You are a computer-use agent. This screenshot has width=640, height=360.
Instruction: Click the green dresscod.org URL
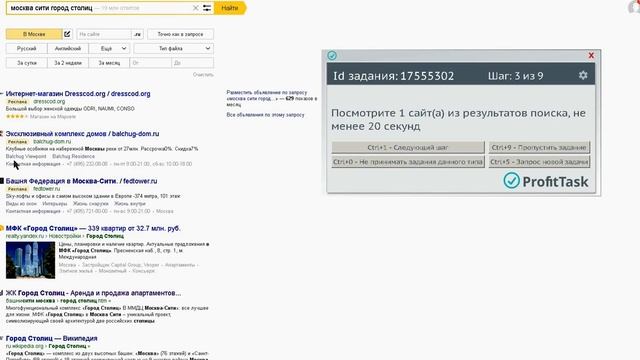coord(49,101)
